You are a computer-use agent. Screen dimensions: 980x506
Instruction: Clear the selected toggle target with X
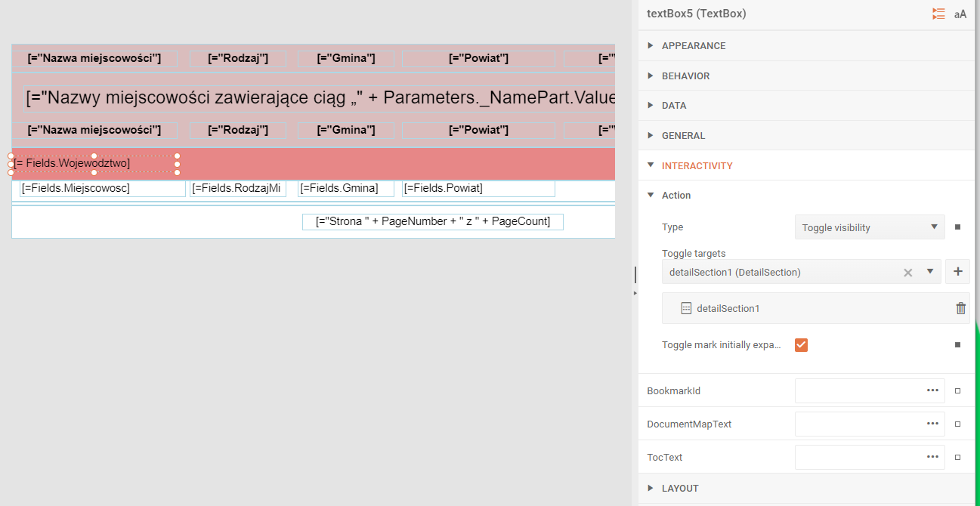click(x=908, y=273)
